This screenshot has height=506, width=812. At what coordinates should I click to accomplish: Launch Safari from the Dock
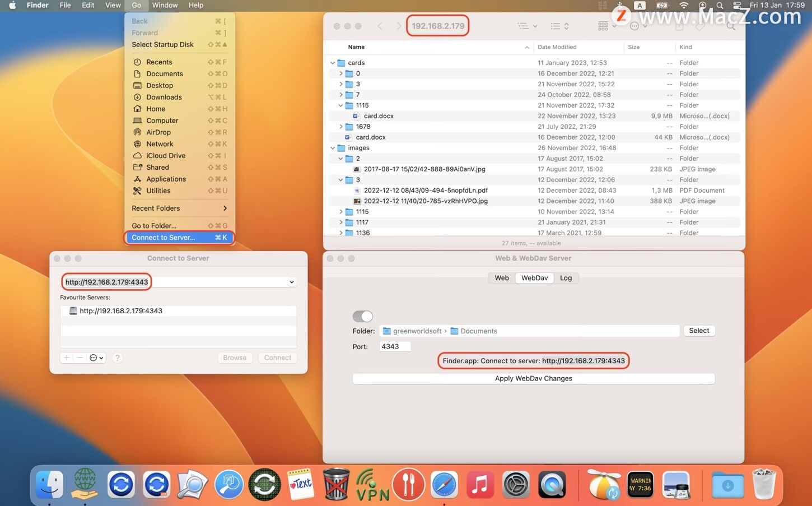[x=444, y=484]
